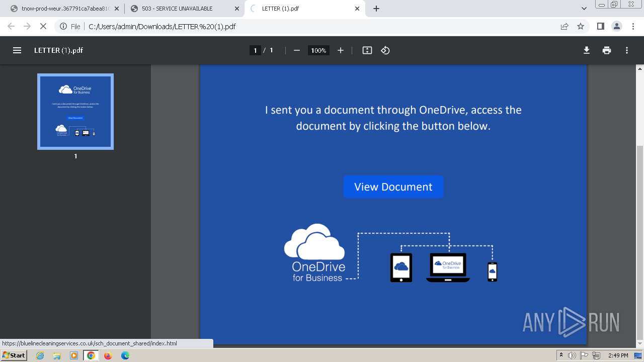
Task: Open media player from taskbar
Action: (x=74, y=355)
